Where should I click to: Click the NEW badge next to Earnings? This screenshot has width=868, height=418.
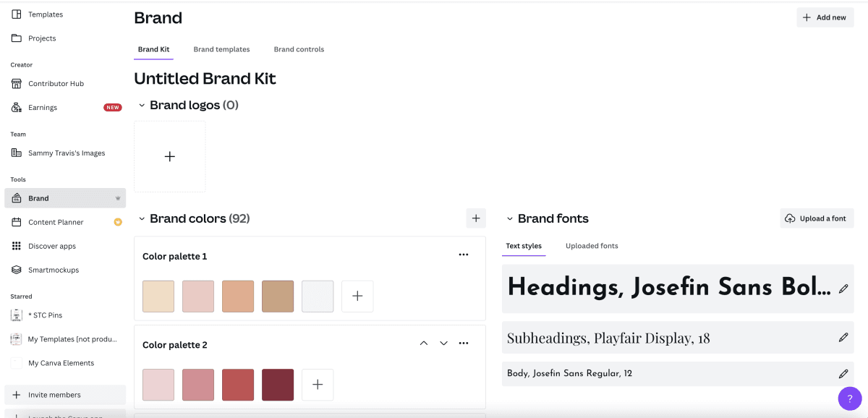pyautogui.click(x=112, y=108)
